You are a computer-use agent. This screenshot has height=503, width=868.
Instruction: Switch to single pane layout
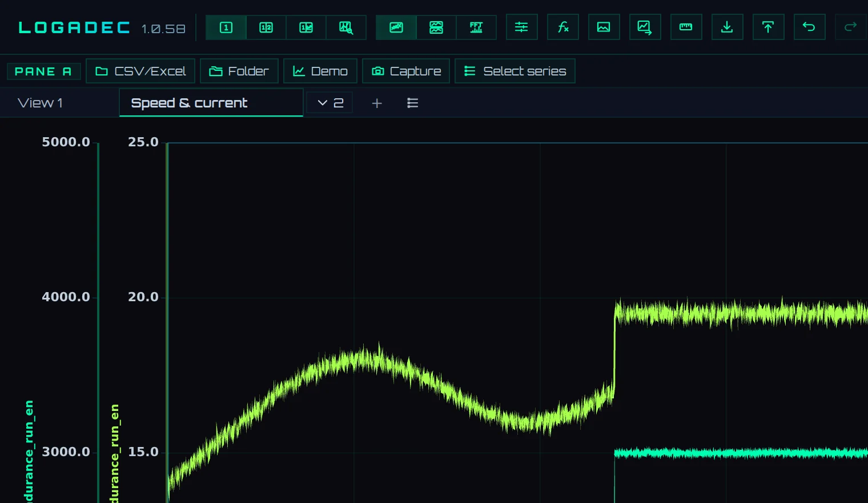226,27
